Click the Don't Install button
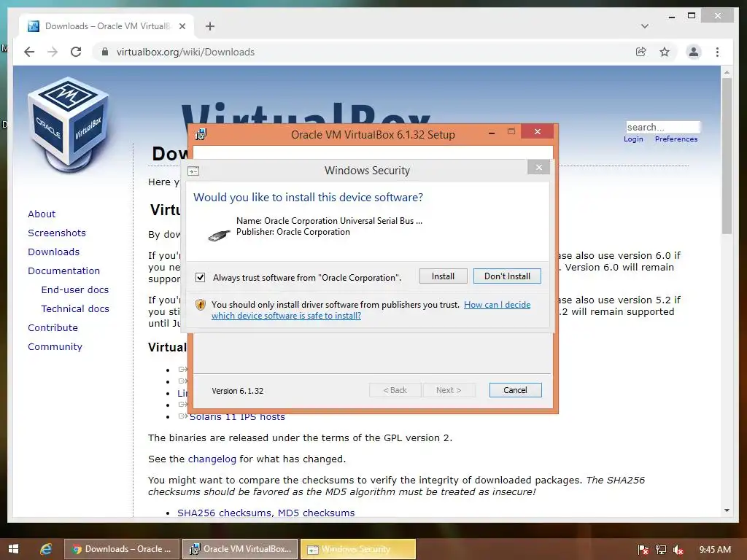The image size is (747, 560). (507, 276)
